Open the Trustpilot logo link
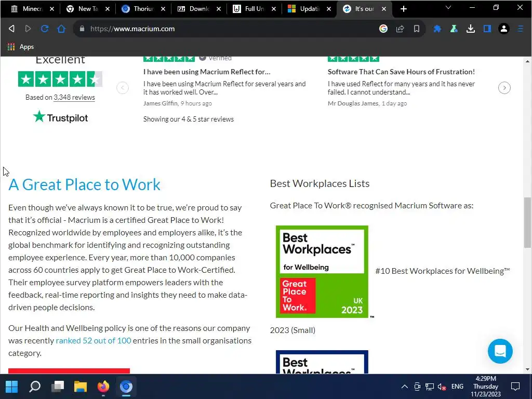 (x=60, y=117)
